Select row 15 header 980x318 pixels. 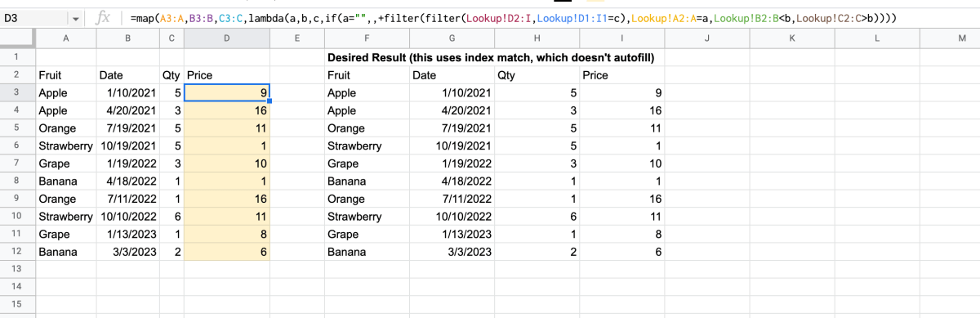[17, 304]
